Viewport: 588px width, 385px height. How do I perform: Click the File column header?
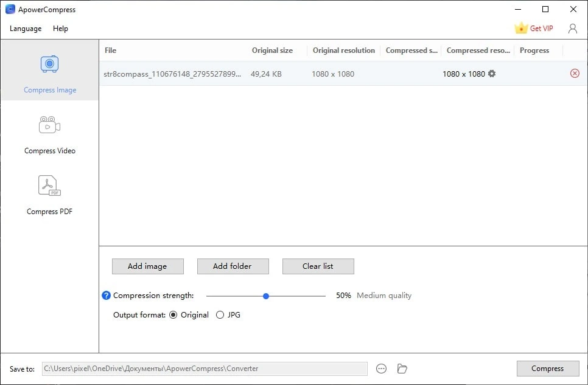tap(110, 50)
